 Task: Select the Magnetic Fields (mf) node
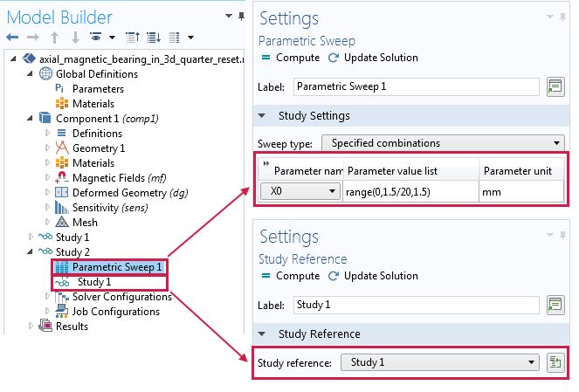tap(119, 178)
